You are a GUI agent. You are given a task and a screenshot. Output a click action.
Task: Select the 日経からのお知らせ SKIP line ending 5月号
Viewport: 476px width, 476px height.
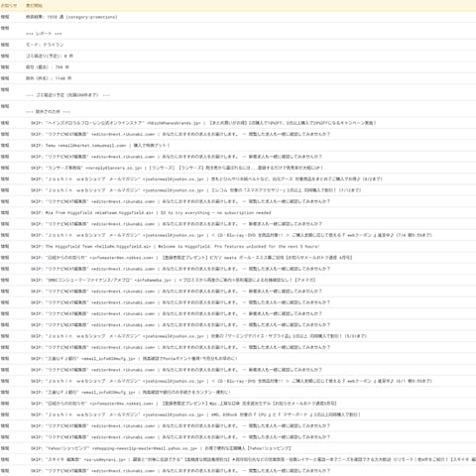tap(238, 404)
